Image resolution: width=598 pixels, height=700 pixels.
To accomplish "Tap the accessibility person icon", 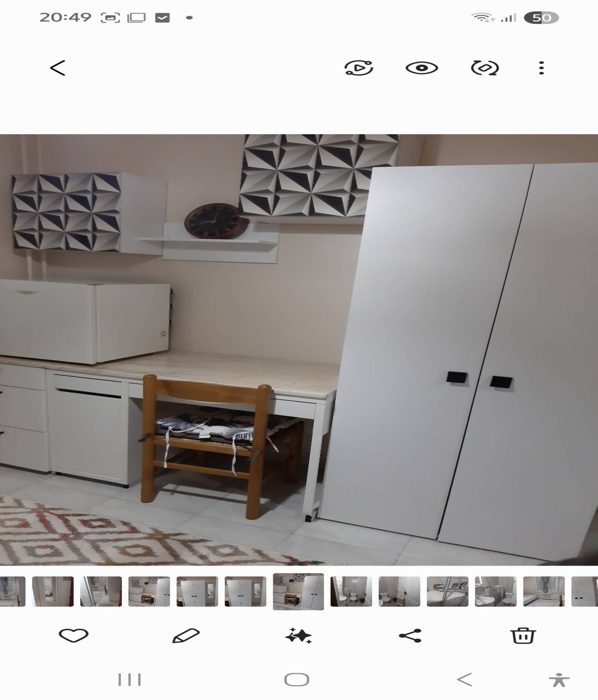I will point(559,680).
